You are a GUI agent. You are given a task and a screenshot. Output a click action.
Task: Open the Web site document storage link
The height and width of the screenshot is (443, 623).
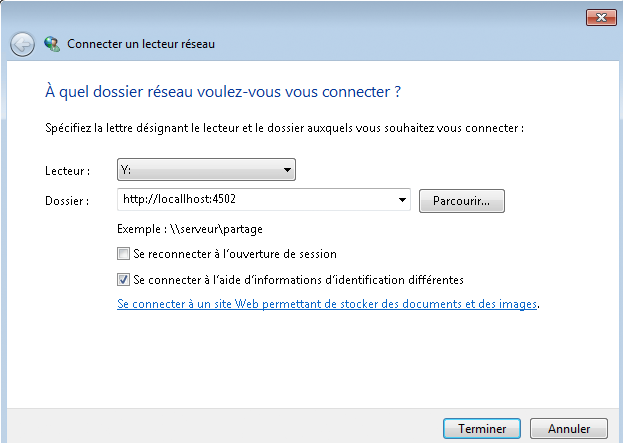pyautogui.click(x=327, y=304)
